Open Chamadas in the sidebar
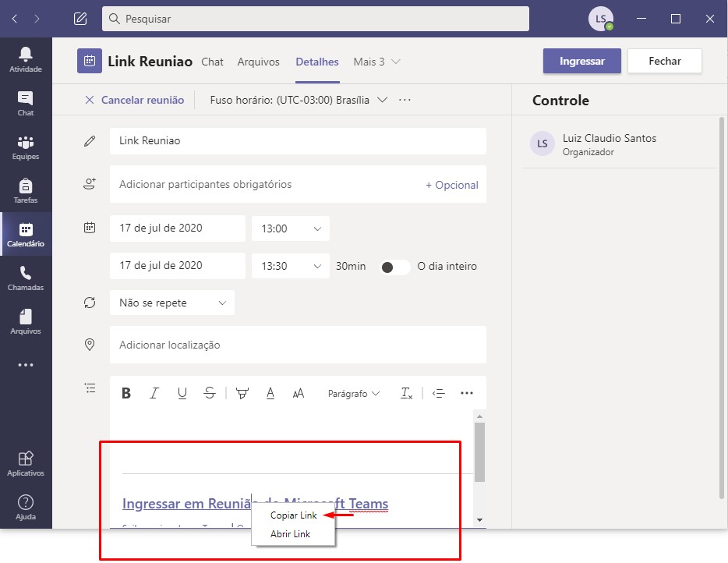 (26, 278)
